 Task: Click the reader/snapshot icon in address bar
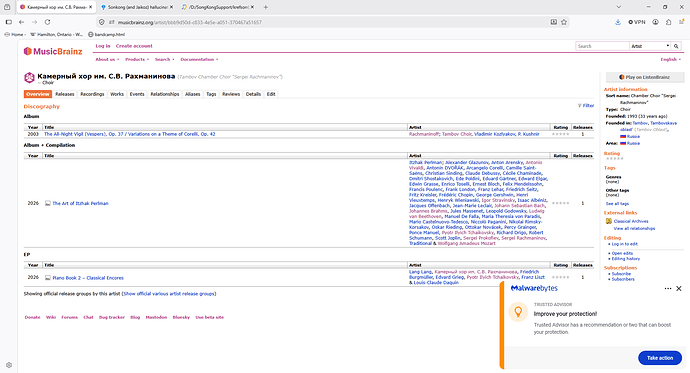point(554,22)
